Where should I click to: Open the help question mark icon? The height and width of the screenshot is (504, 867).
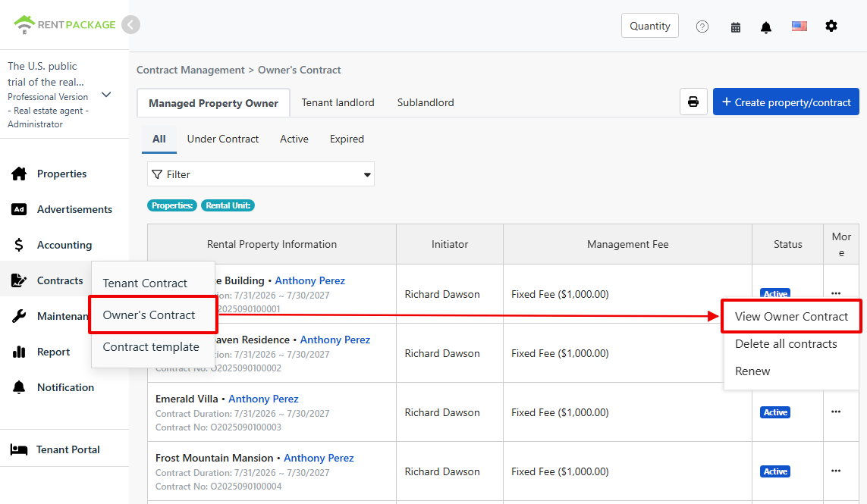702,27
